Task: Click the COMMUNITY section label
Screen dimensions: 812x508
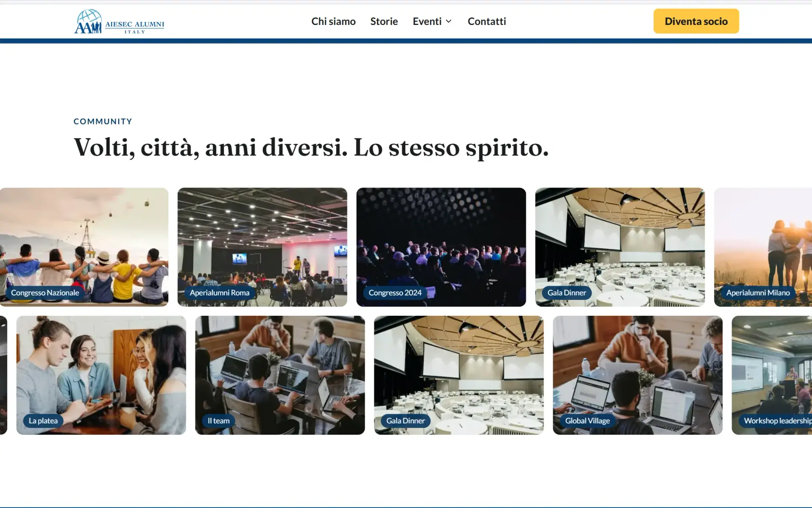Action: 103,121
